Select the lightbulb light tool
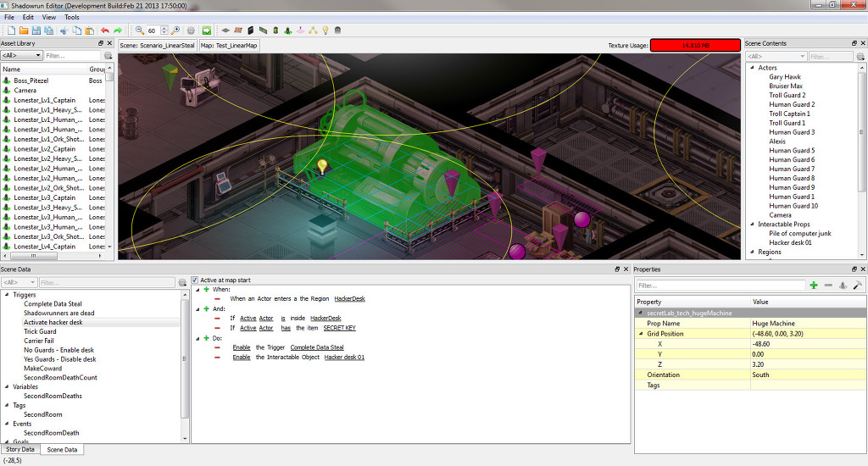868x466 pixels. (x=325, y=31)
